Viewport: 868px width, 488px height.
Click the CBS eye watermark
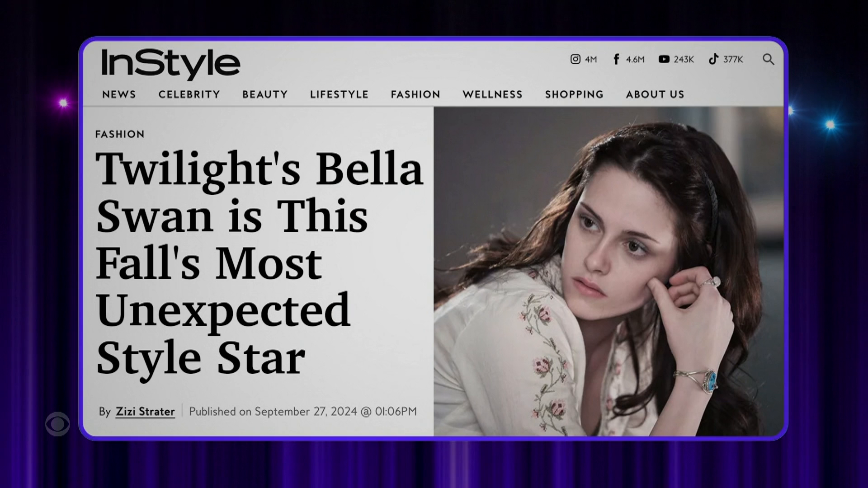[x=57, y=424]
